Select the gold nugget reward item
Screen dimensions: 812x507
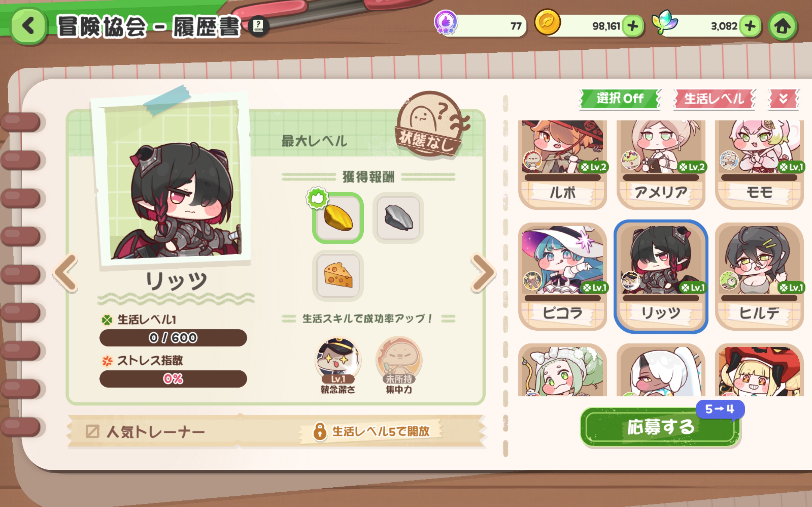(x=338, y=218)
